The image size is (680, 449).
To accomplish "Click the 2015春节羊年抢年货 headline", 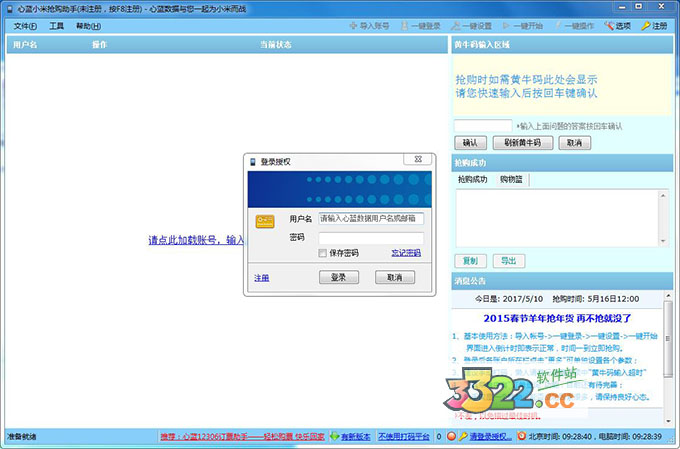I will pos(557,318).
